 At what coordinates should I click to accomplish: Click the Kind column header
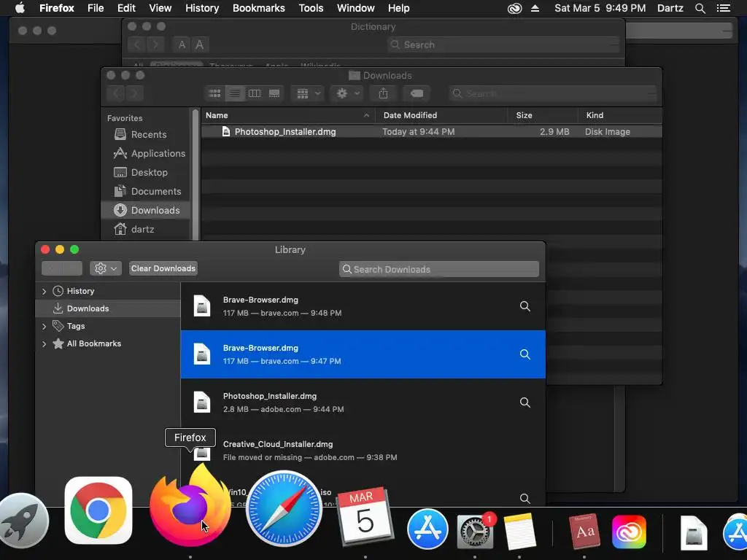[x=620, y=115]
